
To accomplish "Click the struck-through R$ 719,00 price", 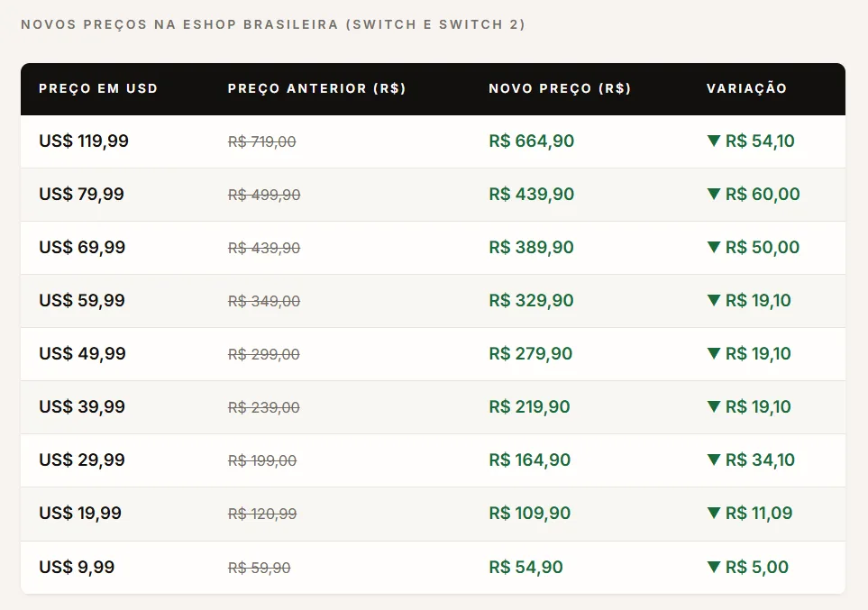I will click(262, 141).
